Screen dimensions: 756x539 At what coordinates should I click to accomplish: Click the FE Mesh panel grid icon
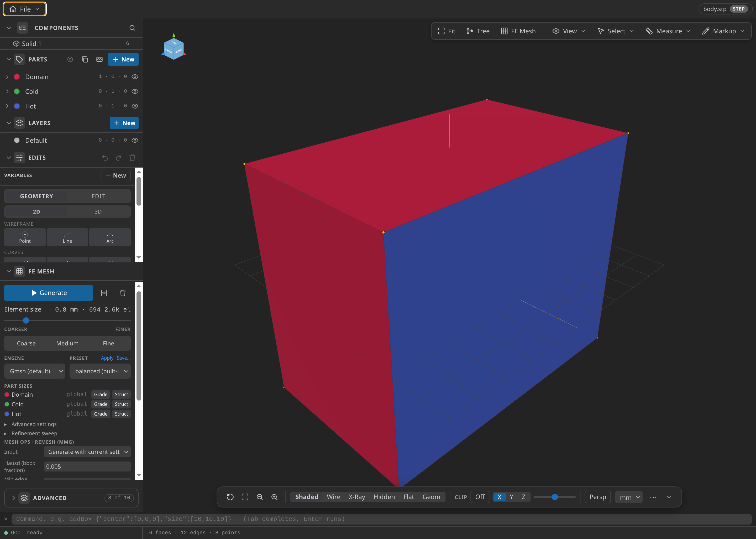[20, 272]
